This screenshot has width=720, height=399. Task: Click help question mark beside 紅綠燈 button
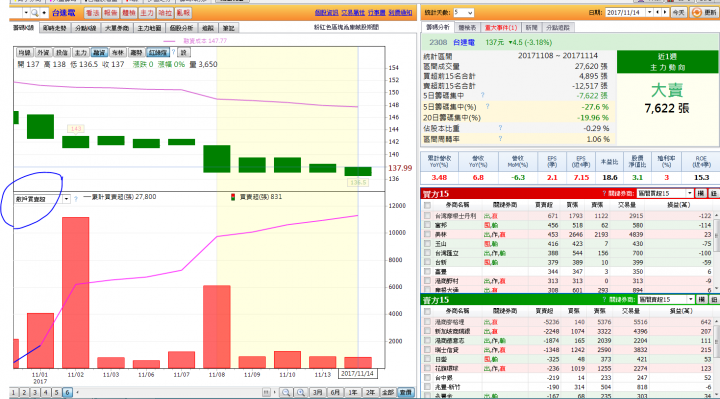[174, 52]
